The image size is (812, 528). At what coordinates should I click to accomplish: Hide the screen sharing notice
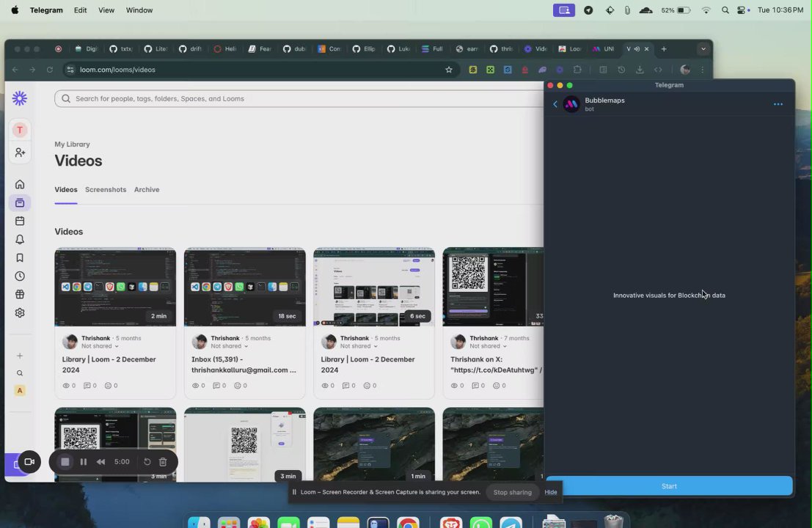tap(550, 492)
